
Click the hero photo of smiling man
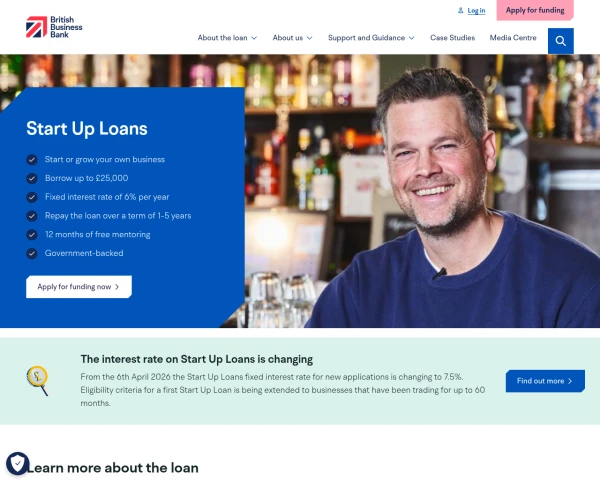pyautogui.click(x=422, y=191)
